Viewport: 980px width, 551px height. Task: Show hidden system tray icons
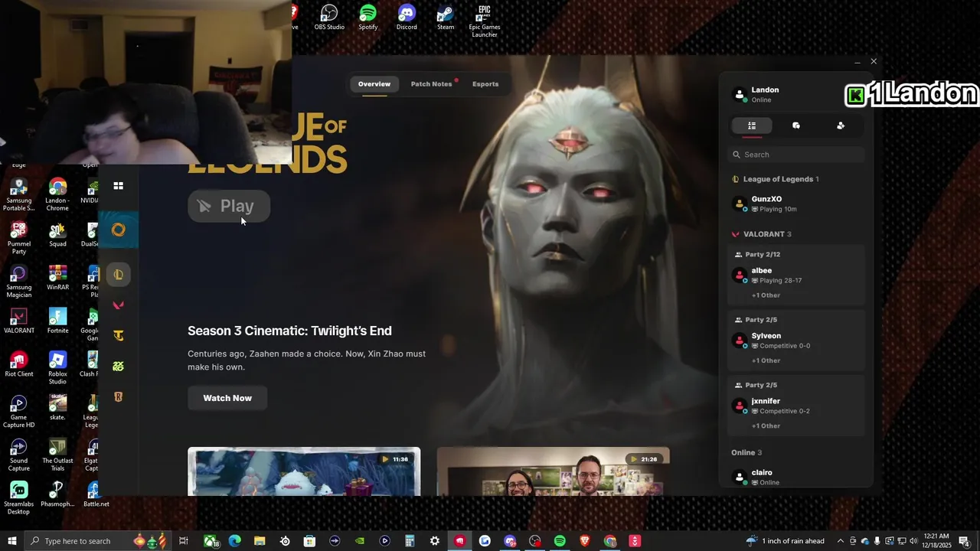(x=841, y=541)
